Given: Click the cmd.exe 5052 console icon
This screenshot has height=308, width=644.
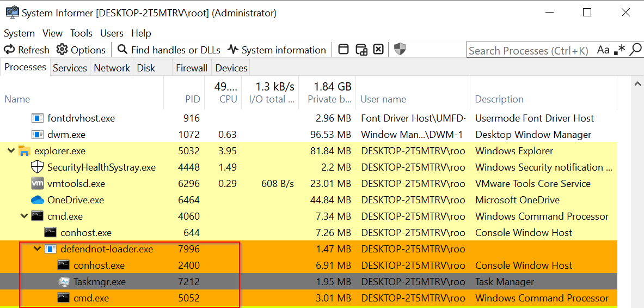Looking at the screenshot, I should [x=64, y=298].
